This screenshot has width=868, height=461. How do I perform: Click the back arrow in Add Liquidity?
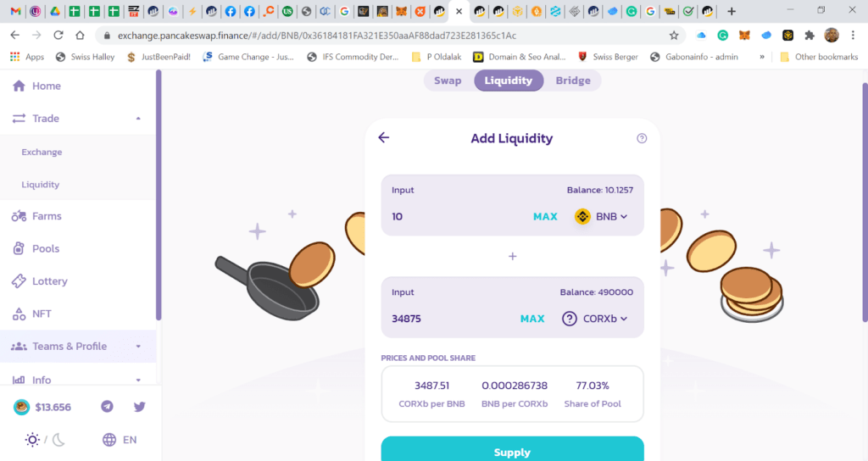point(384,137)
